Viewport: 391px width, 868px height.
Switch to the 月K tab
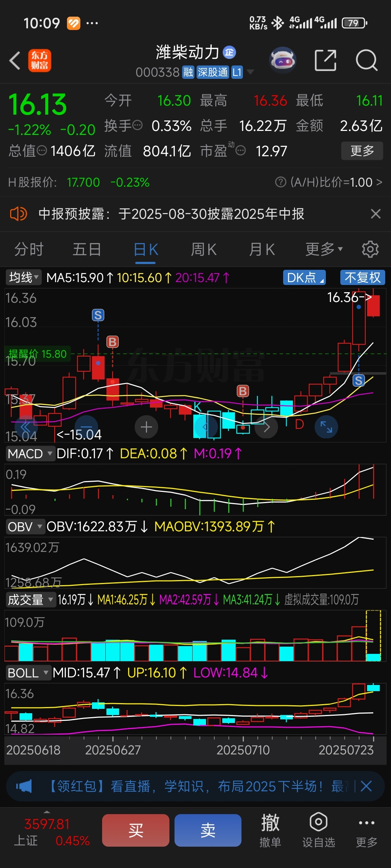tap(262, 249)
